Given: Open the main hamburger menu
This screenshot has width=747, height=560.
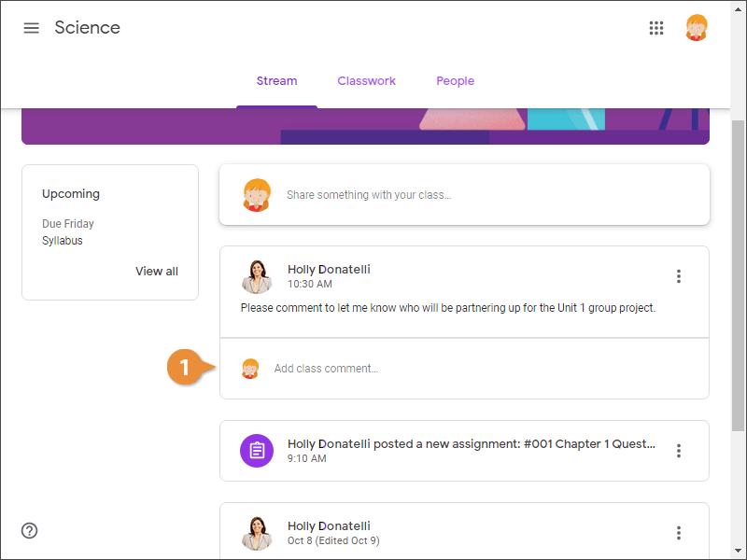Looking at the screenshot, I should click(x=32, y=28).
